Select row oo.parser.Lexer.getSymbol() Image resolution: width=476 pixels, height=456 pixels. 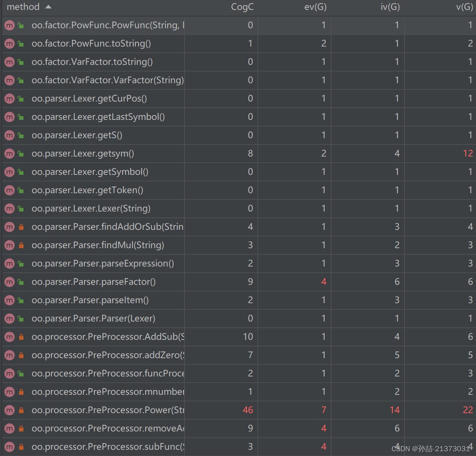239,172
